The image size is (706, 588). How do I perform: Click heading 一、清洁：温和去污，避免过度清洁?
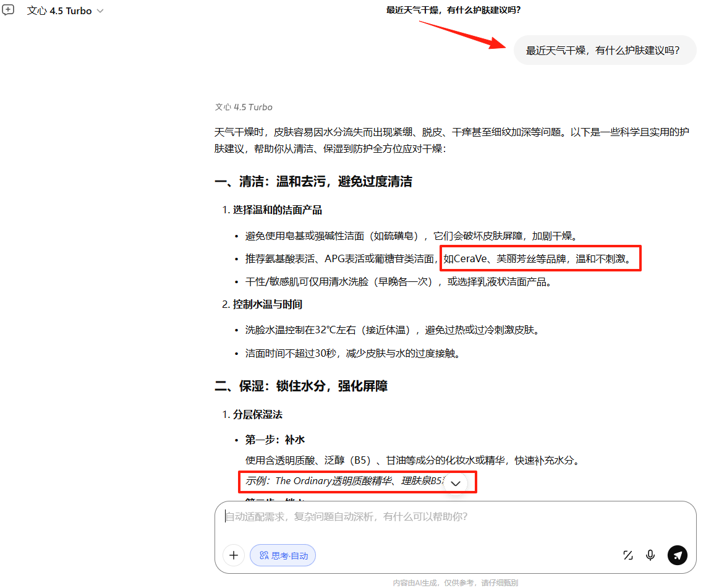click(x=313, y=181)
